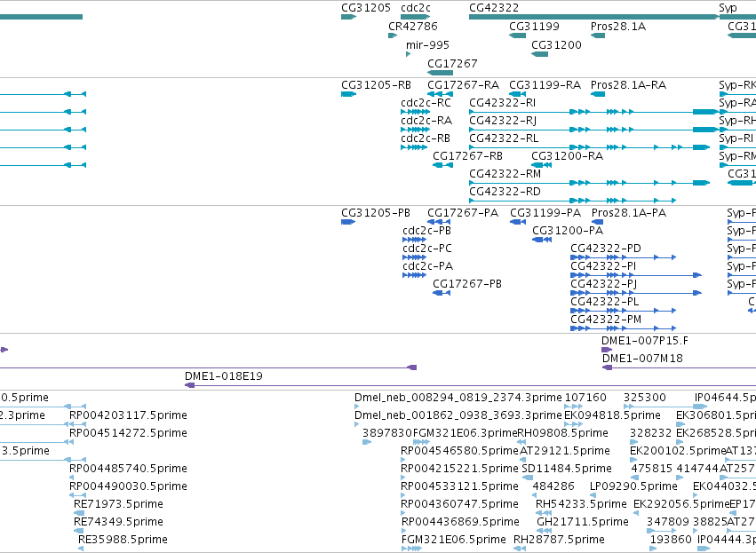Screen dimensions: 756x553
Task: Click transcript cdc2c-RB
Action: pyautogui.click(x=426, y=138)
